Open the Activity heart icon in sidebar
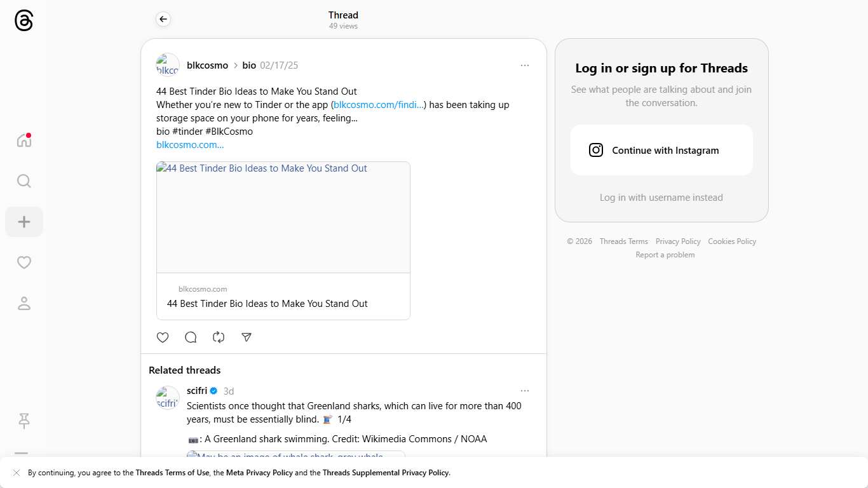This screenshot has width=868, height=488. coord(24,262)
